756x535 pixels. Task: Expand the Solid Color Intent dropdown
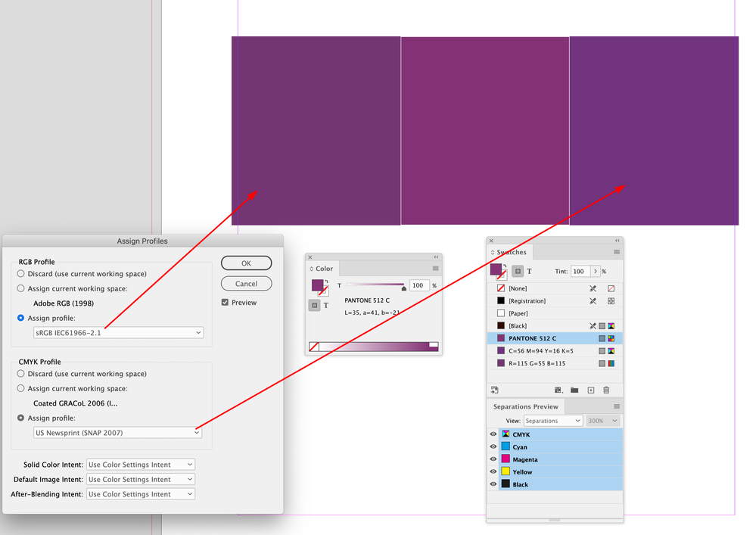(141, 465)
